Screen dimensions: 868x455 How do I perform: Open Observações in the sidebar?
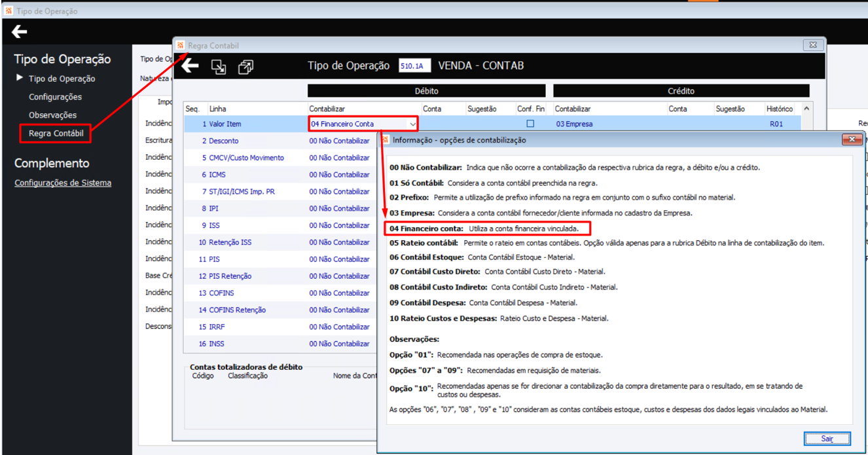pyautogui.click(x=52, y=115)
